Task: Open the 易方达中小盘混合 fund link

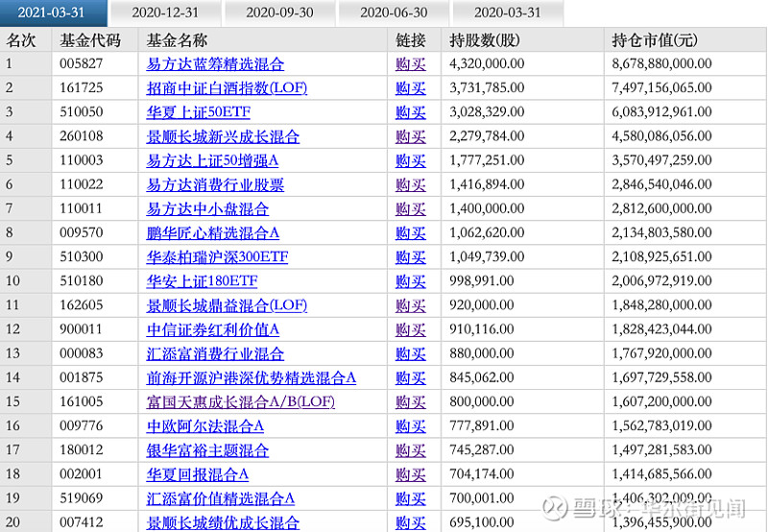Action: 207,208
